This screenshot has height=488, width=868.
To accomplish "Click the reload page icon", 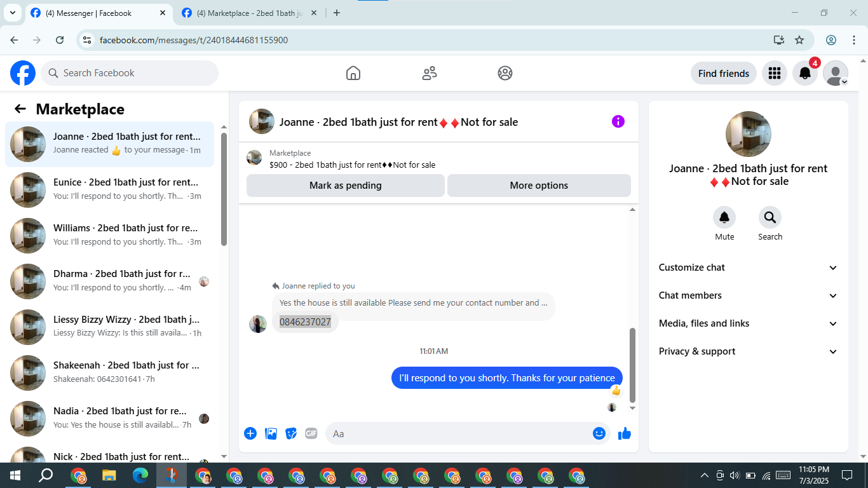I will point(60,40).
